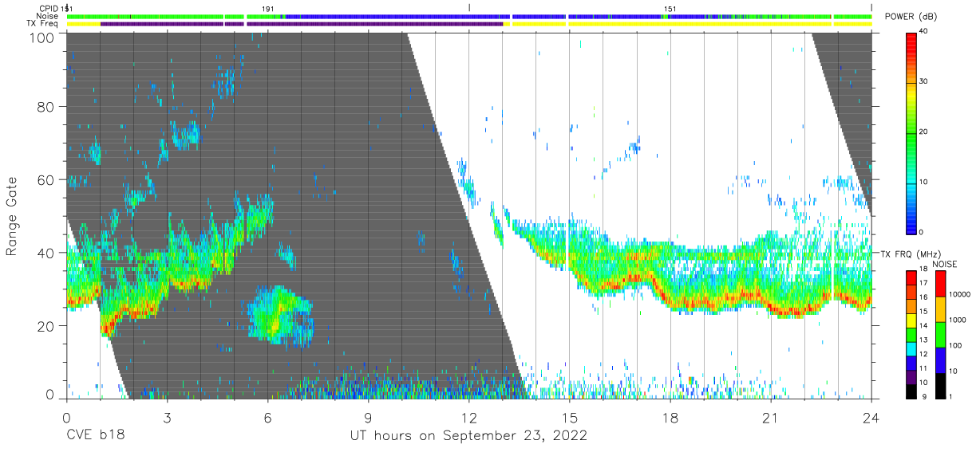
Task: Click the x-axis hour tick label 3
Action: (x=167, y=417)
